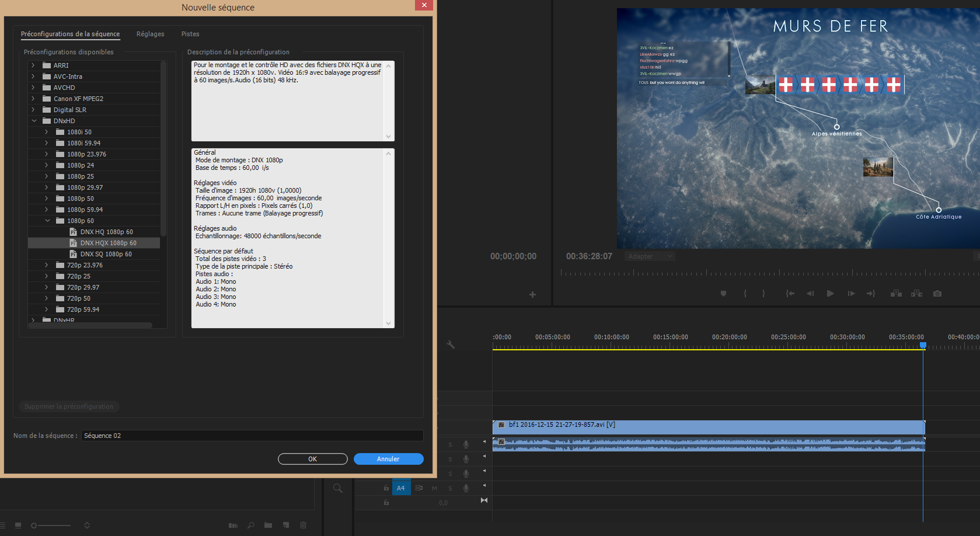Click the Lift button in program monitor
This screenshot has width=980, height=536.
pyautogui.click(x=896, y=294)
